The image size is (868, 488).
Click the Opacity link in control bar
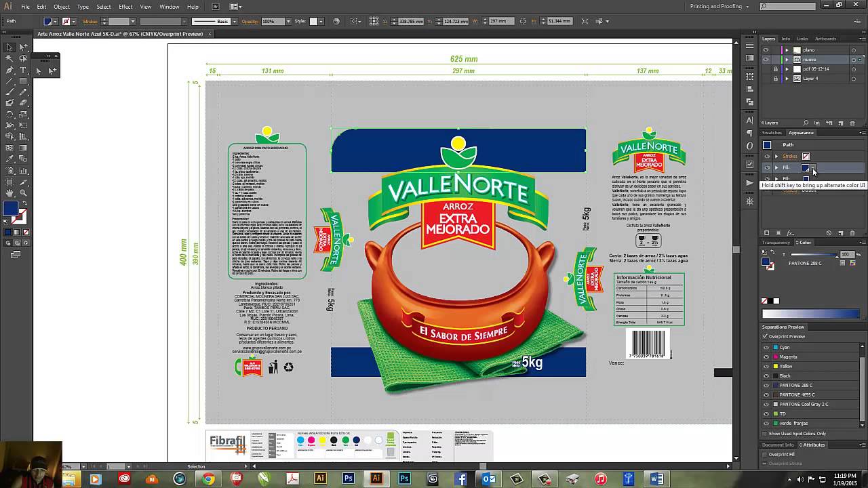point(250,21)
